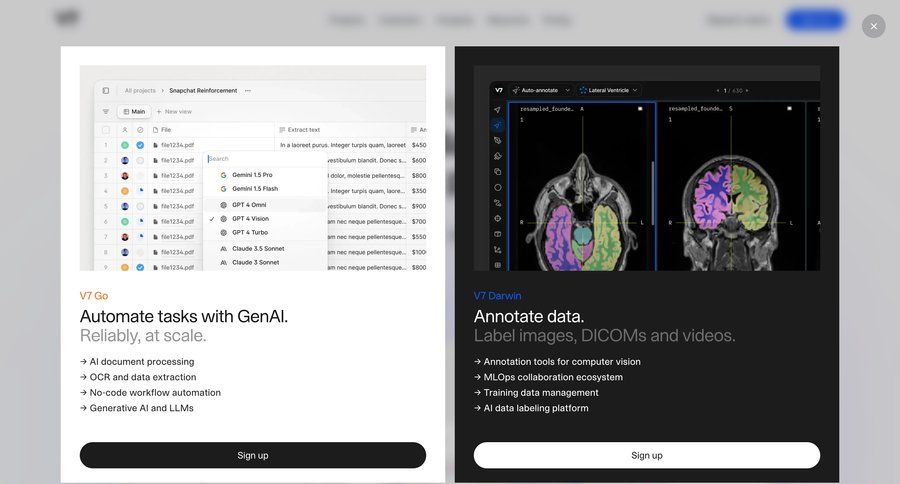Choose Gemini 1.5 Flash from the model list
Image resolution: width=900 pixels, height=484 pixels.
tap(254, 188)
